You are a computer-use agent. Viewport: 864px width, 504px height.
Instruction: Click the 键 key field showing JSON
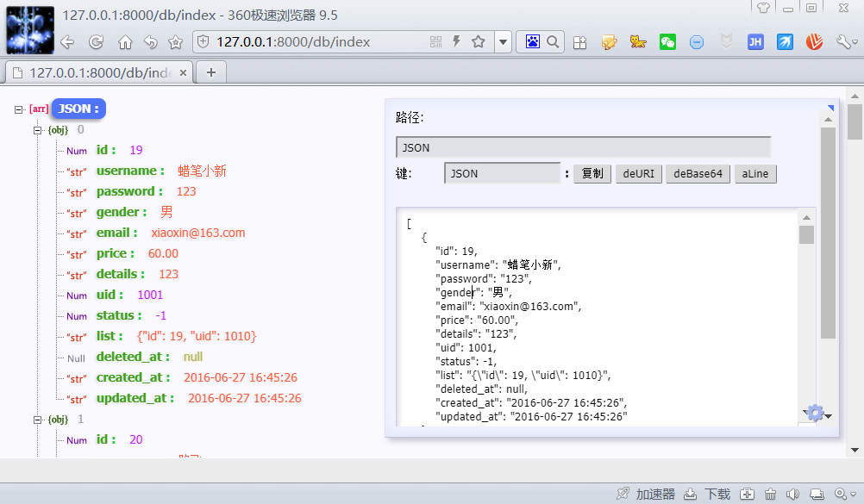pos(502,173)
